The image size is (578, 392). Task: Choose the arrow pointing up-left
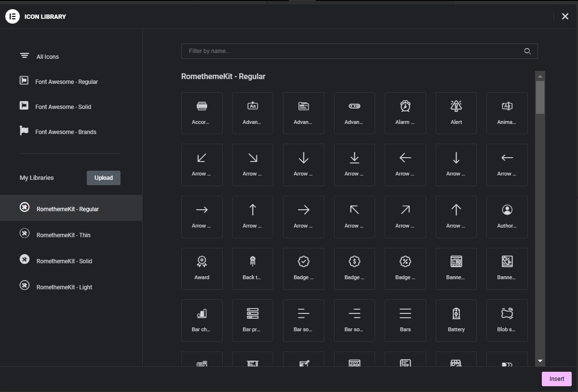(x=354, y=217)
